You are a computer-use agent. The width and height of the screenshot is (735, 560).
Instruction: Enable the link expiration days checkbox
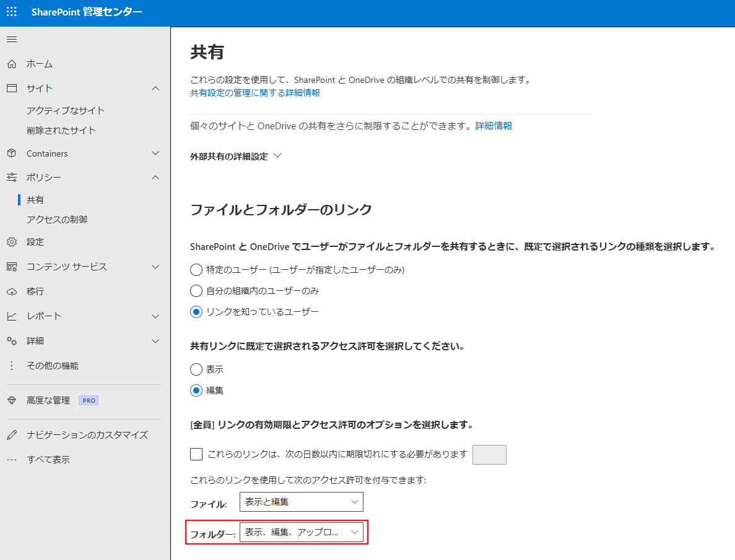196,454
